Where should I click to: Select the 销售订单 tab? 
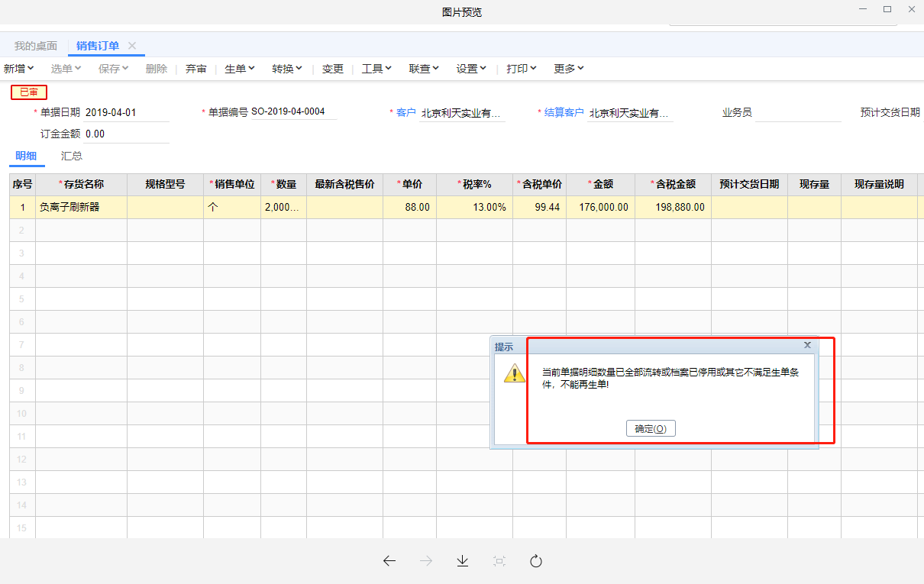click(x=98, y=46)
